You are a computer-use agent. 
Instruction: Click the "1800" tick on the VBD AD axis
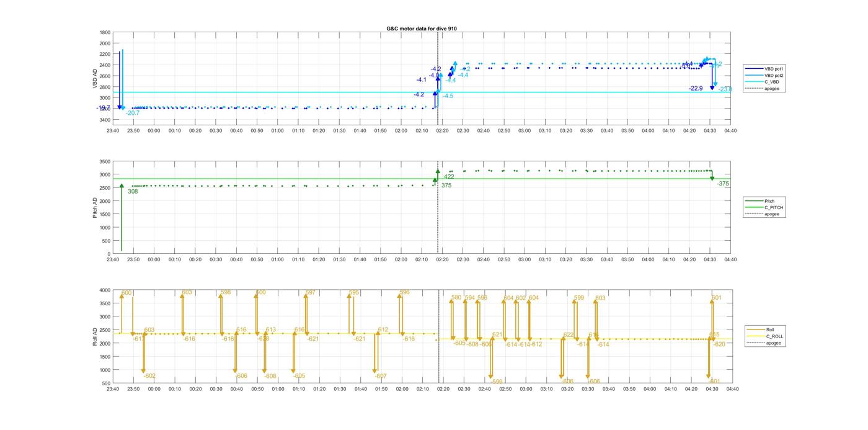[x=105, y=33]
